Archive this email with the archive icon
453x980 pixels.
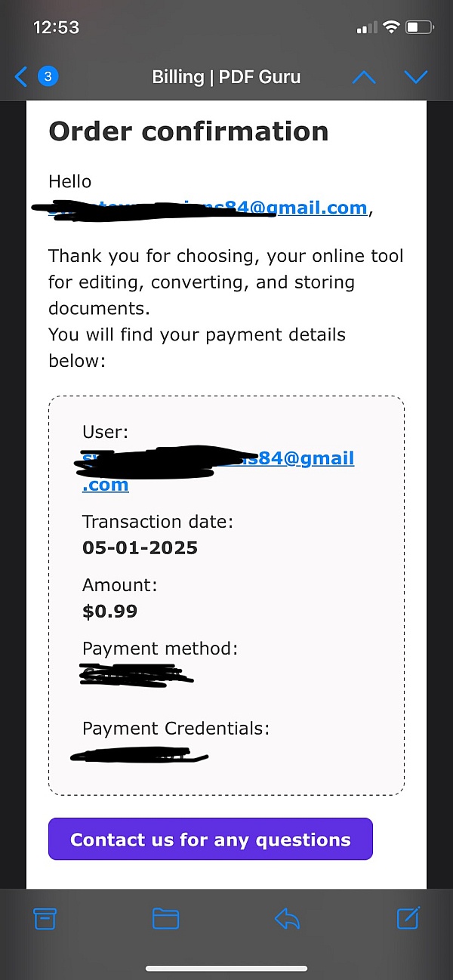(x=45, y=918)
